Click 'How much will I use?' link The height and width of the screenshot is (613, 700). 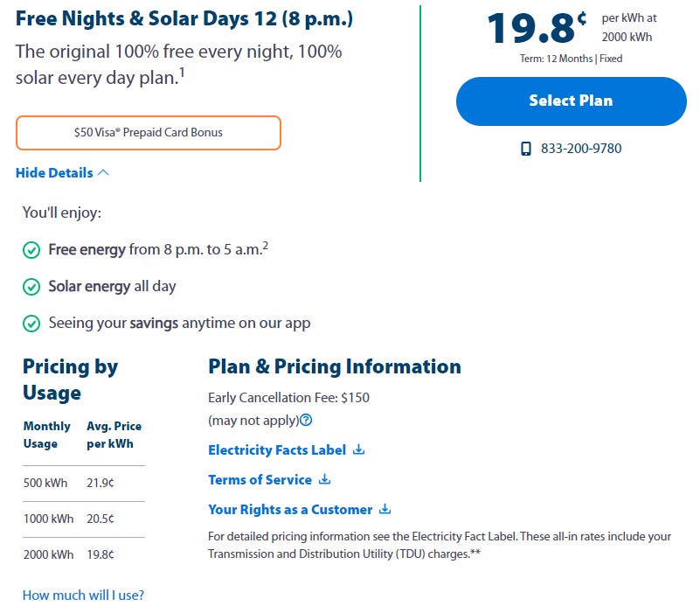(x=83, y=596)
